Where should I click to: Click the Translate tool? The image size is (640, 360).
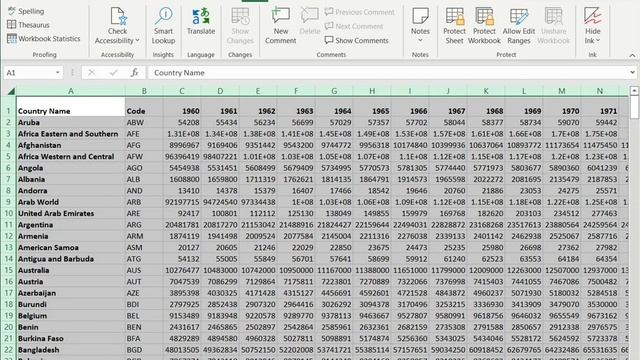click(x=201, y=21)
